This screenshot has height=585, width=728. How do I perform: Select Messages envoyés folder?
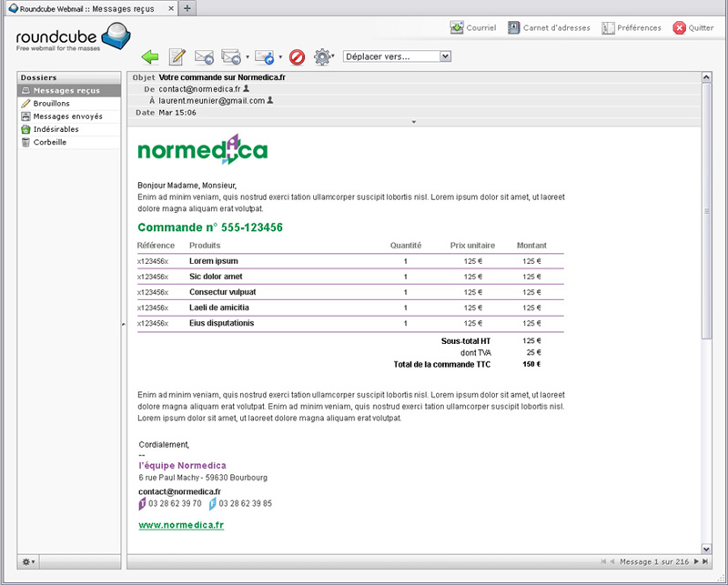[x=69, y=116]
